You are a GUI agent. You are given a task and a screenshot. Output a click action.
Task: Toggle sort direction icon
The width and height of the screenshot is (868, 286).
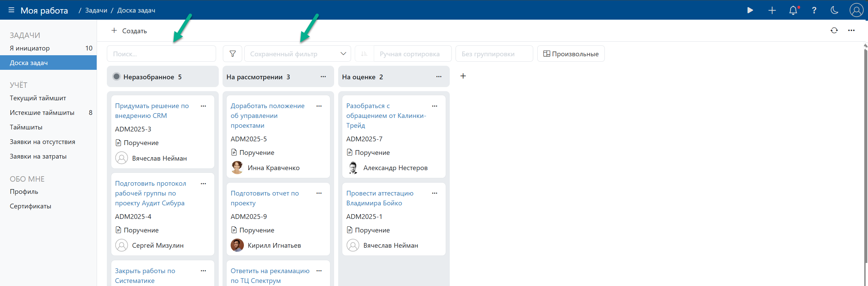364,54
